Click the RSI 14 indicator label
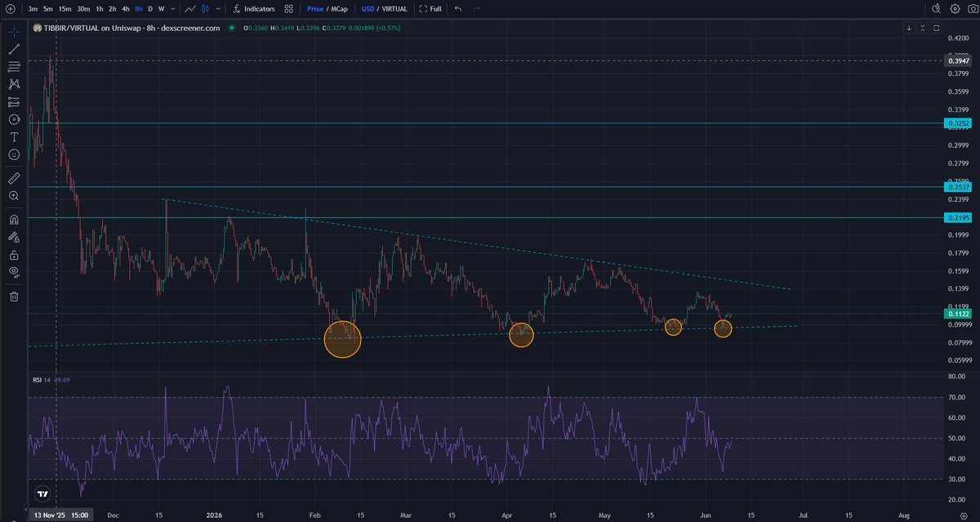The width and height of the screenshot is (980, 522). click(x=42, y=380)
